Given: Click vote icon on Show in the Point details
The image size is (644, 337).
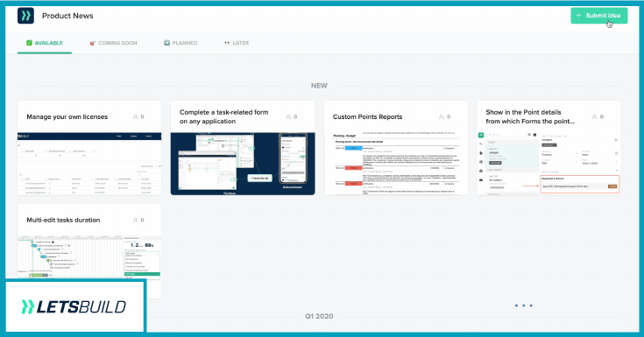Looking at the screenshot, I should pyautogui.click(x=594, y=116).
